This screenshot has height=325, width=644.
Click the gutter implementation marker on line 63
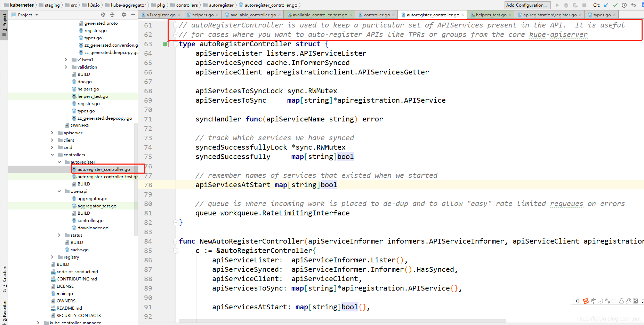(x=165, y=44)
